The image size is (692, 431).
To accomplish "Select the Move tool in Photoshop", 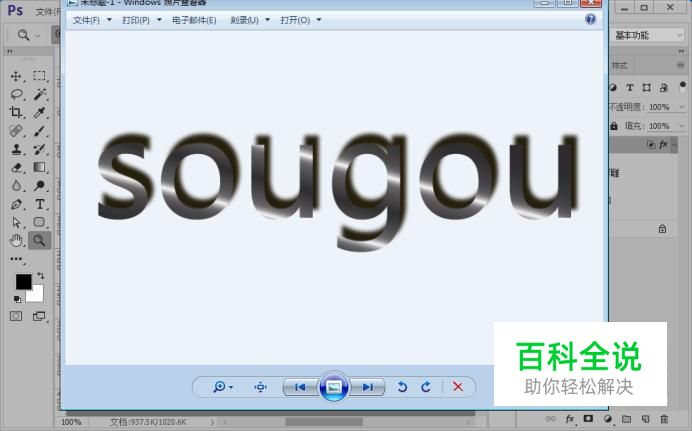I will (x=16, y=76).
